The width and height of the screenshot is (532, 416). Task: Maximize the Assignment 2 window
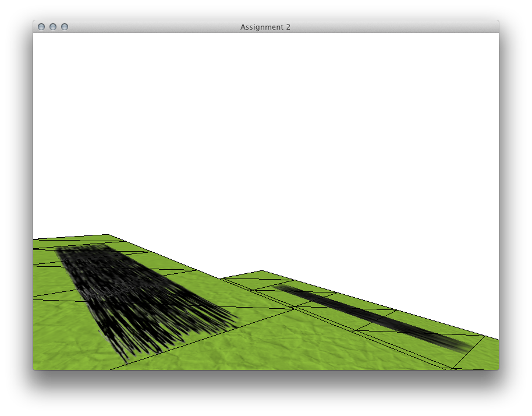pos(65,27)
